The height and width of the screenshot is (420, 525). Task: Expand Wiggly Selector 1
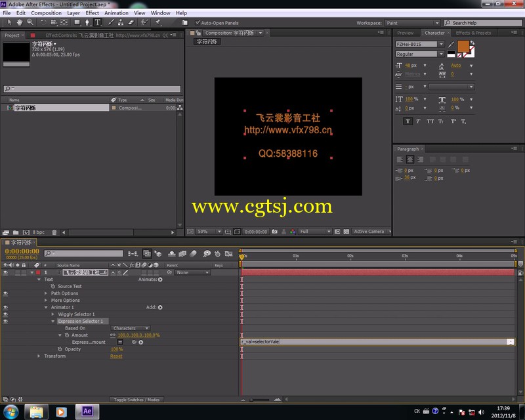click(x=53, y=314)
